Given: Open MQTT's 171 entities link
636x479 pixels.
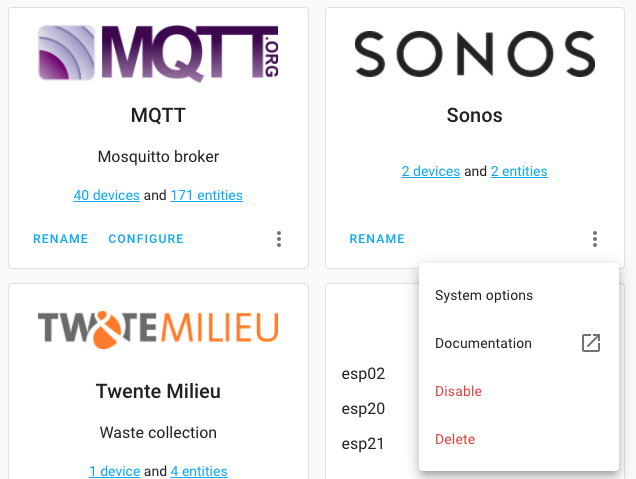Looking at the screenshot, I should point(206,195).
